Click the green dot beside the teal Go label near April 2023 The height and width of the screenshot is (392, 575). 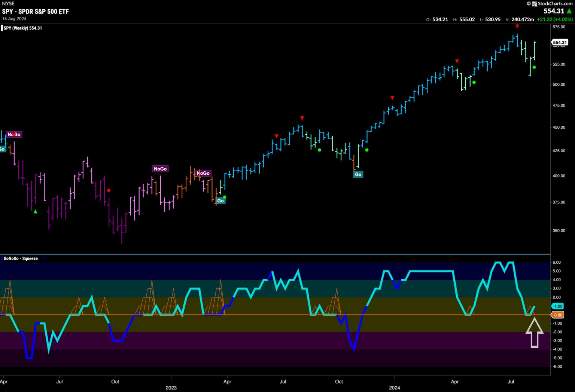click(225, 197)
